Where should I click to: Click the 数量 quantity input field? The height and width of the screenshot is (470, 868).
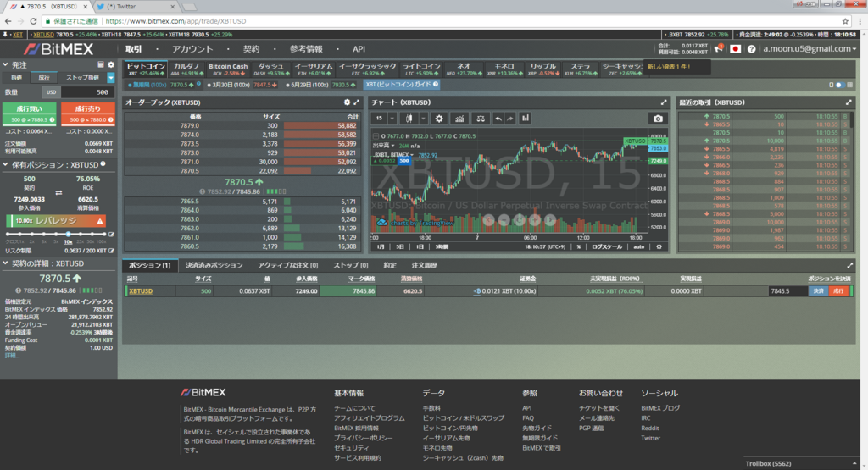point(87,92)
